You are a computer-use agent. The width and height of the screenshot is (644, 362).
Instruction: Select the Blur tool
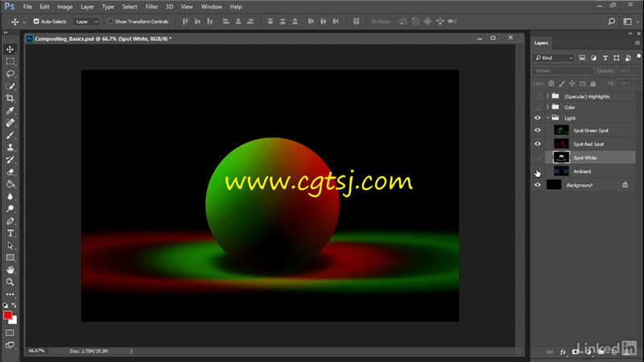pos(10,196)
